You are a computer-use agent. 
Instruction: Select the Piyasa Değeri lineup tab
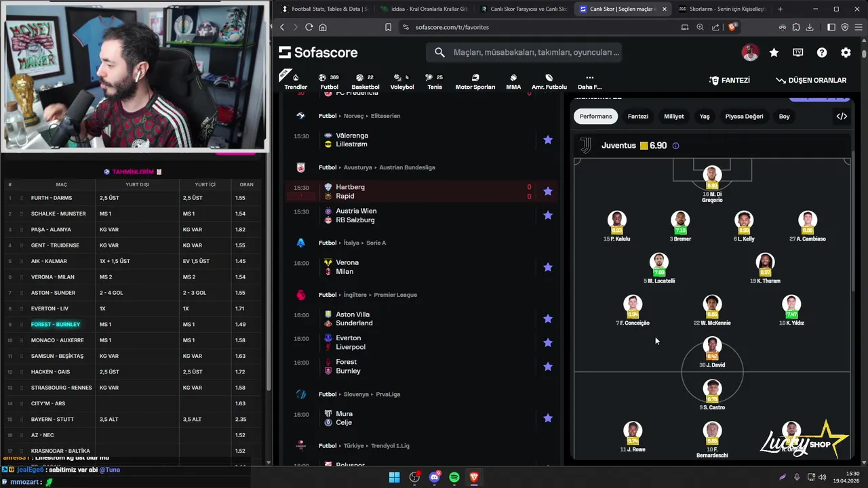coord(744,116)
